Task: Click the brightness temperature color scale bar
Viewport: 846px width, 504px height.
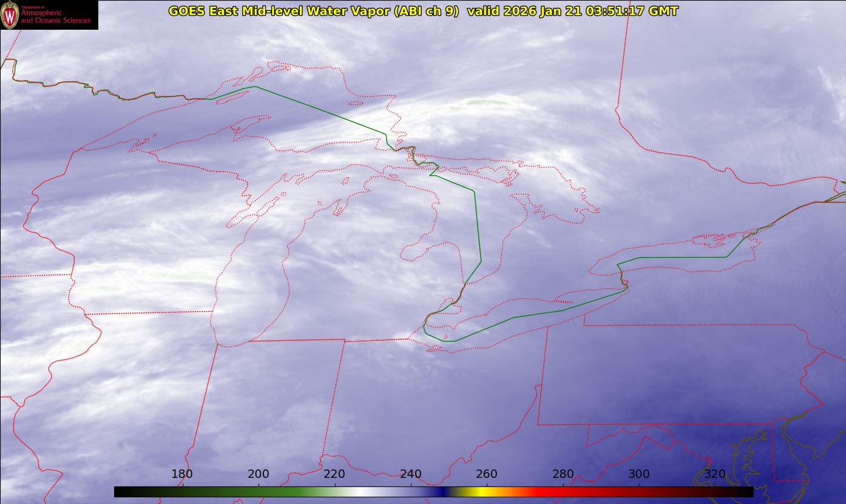Action: (x=433, y=492)
